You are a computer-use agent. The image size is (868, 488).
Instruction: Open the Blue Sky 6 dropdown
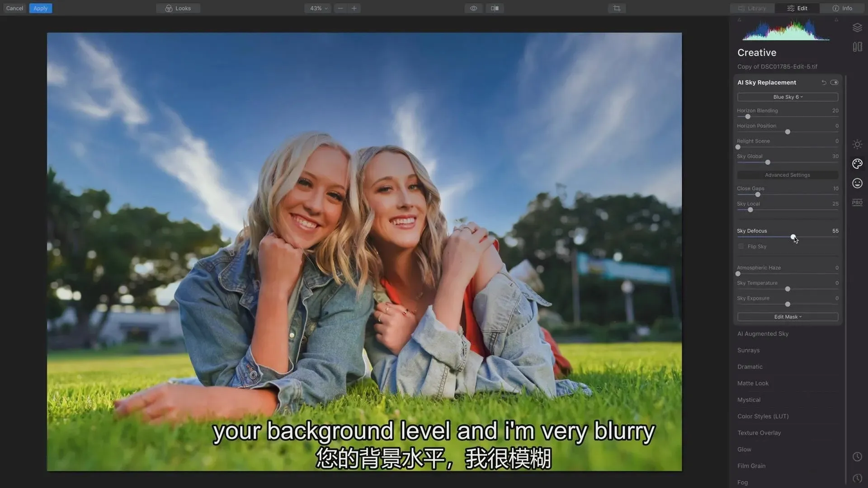[788, 97]
